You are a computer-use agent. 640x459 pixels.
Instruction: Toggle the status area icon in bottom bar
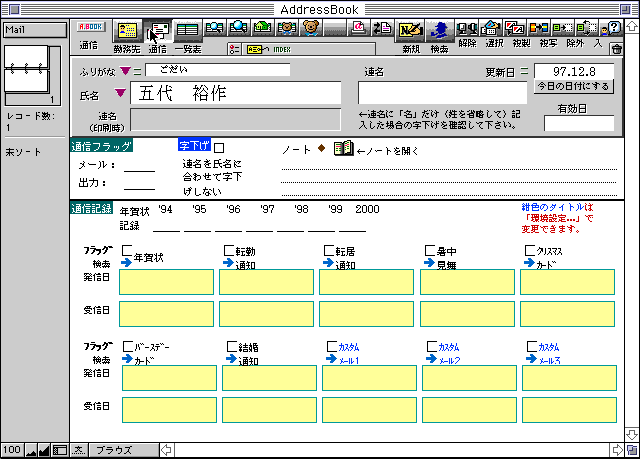click(x=60, y=450)
